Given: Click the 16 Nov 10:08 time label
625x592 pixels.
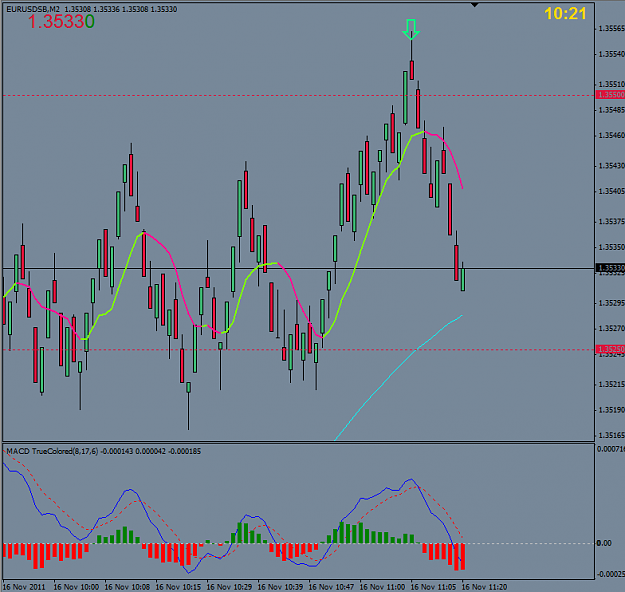Looking at the screenshot, I should pyautogui.click(x=127, y=587).
